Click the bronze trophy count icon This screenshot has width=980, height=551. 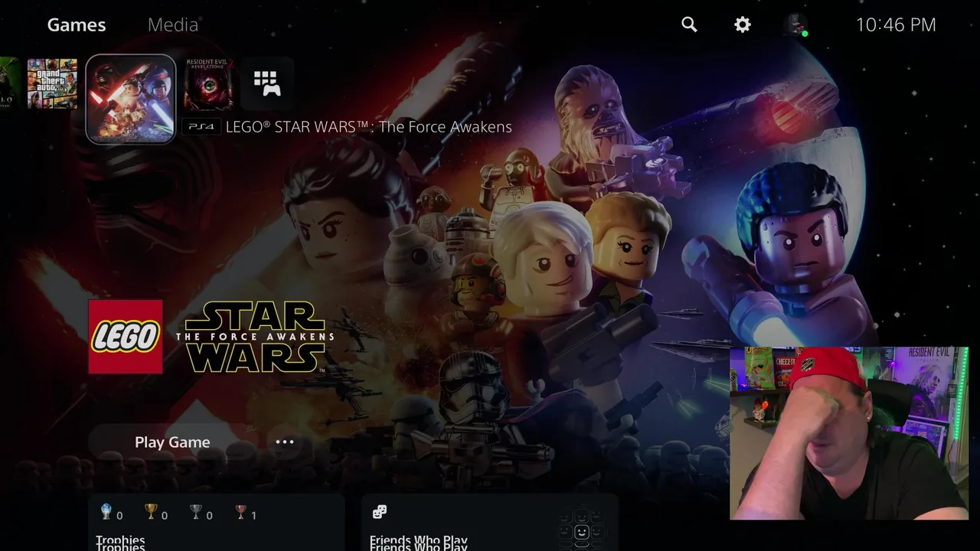click(242, 513)
